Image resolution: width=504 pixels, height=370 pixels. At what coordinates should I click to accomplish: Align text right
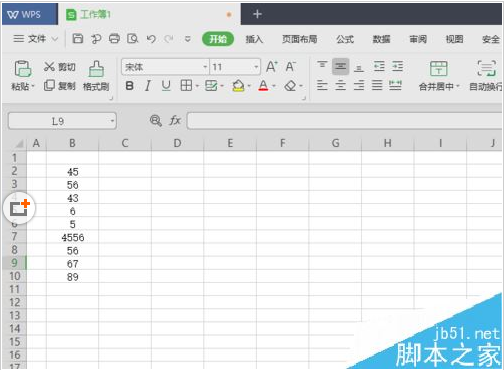[x=359, y=85]
